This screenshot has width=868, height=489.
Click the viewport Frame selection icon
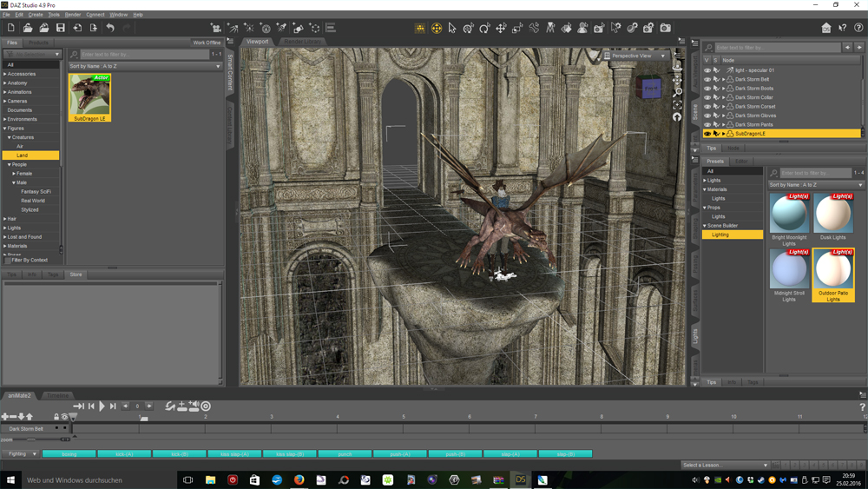678,104
